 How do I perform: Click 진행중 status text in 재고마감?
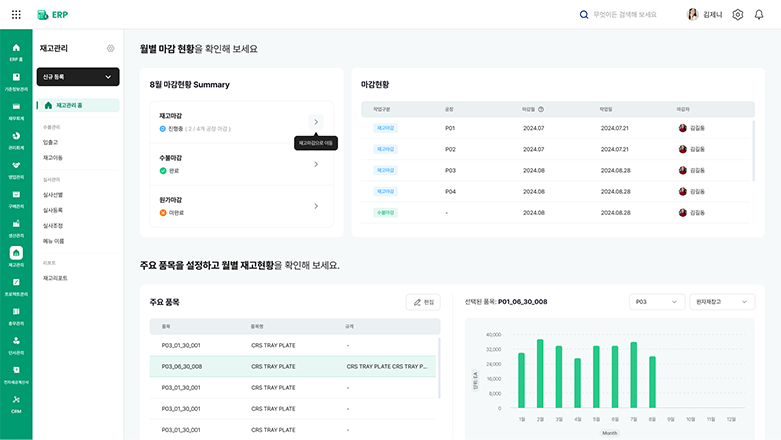click(175, 129)
